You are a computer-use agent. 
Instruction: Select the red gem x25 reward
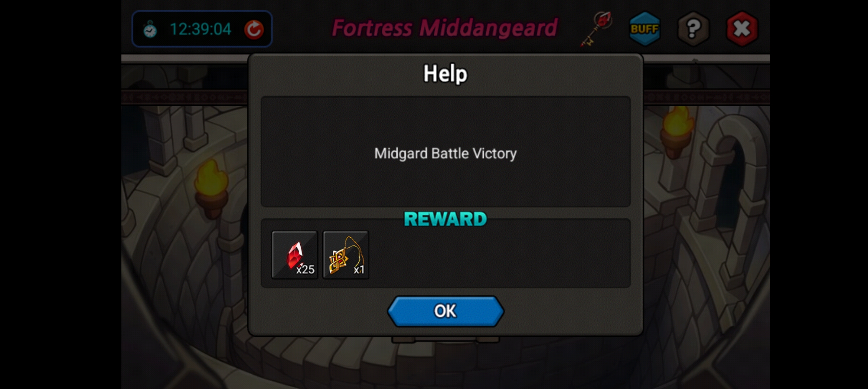click(x=295, y=255)
